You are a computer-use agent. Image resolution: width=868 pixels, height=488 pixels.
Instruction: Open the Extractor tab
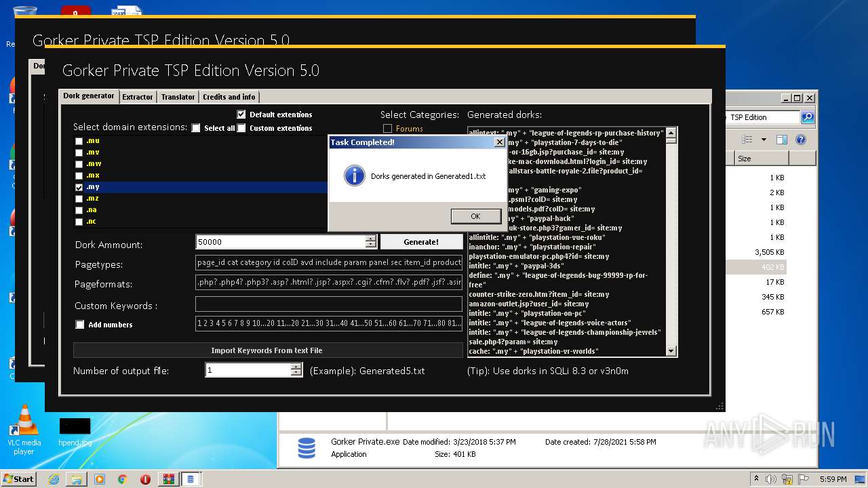138,97
